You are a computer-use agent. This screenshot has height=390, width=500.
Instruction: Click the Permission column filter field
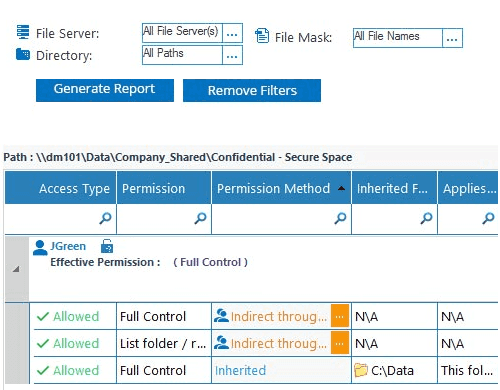[x=164, y=218]
